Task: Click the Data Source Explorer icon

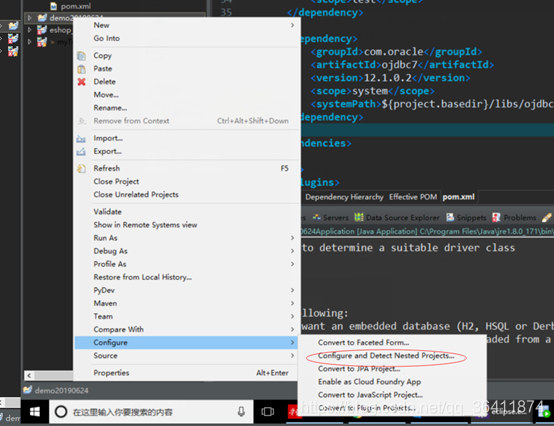Action: click(x=359, y=218)
